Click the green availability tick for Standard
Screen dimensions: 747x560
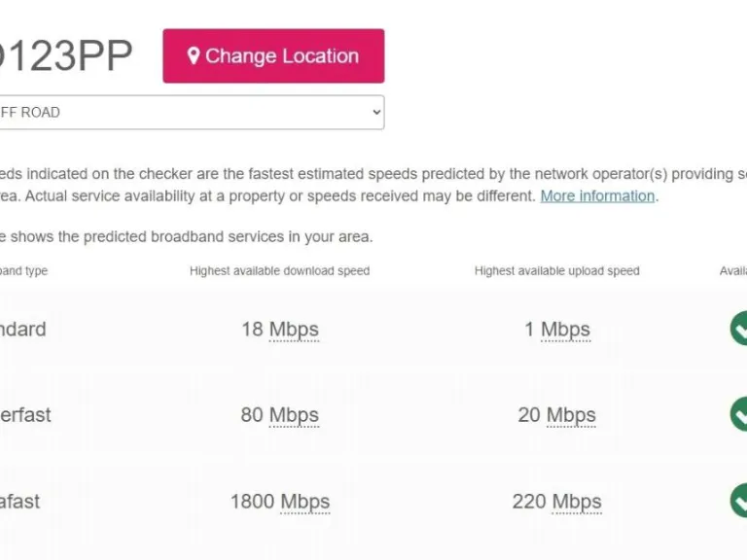[739, 329]
